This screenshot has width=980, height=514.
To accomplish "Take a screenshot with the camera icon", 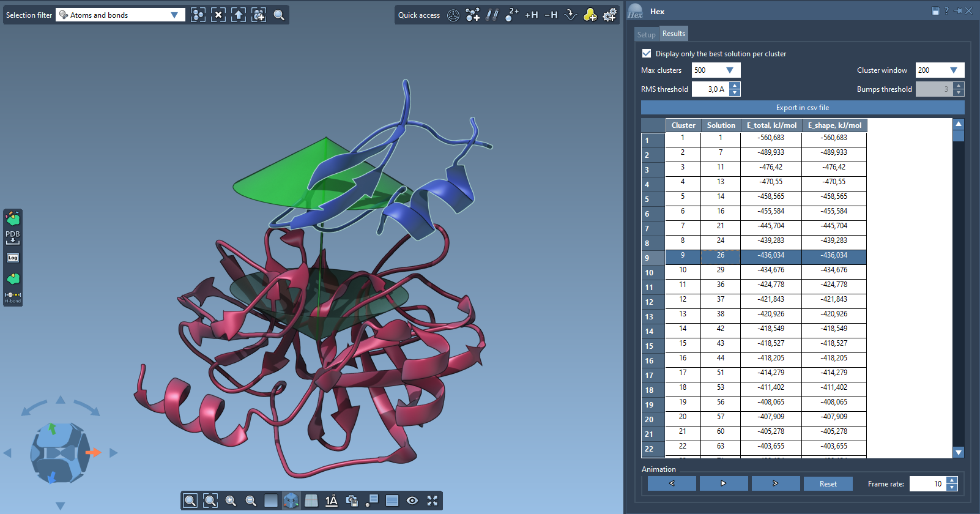I will (352, 501).
